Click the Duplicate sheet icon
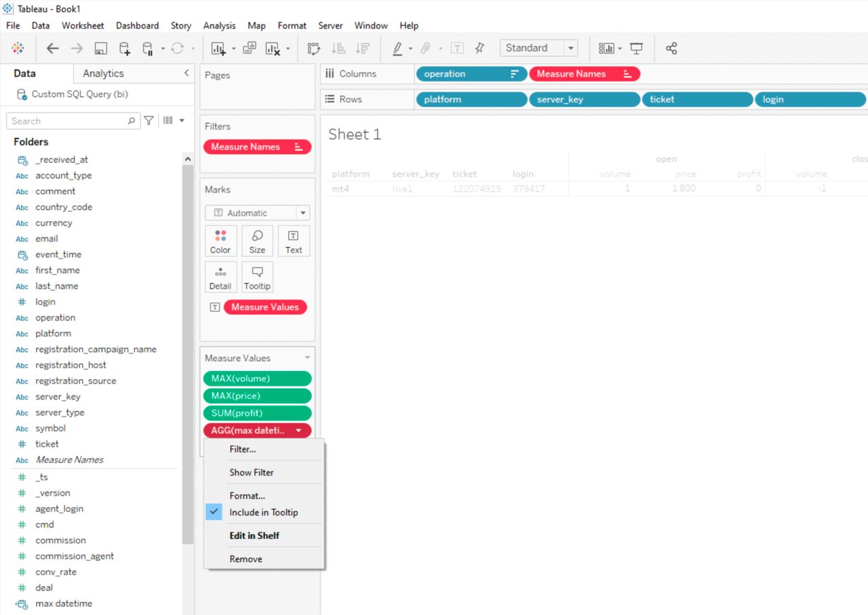868x615 pixels. pos(250,48)
